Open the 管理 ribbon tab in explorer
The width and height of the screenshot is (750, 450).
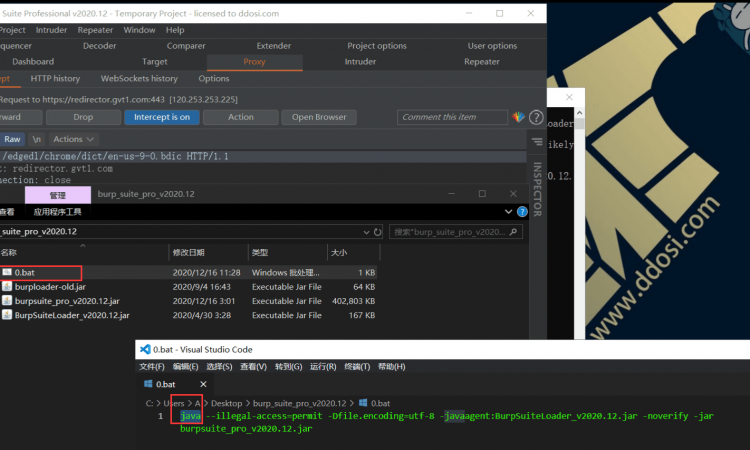[58, 195]
